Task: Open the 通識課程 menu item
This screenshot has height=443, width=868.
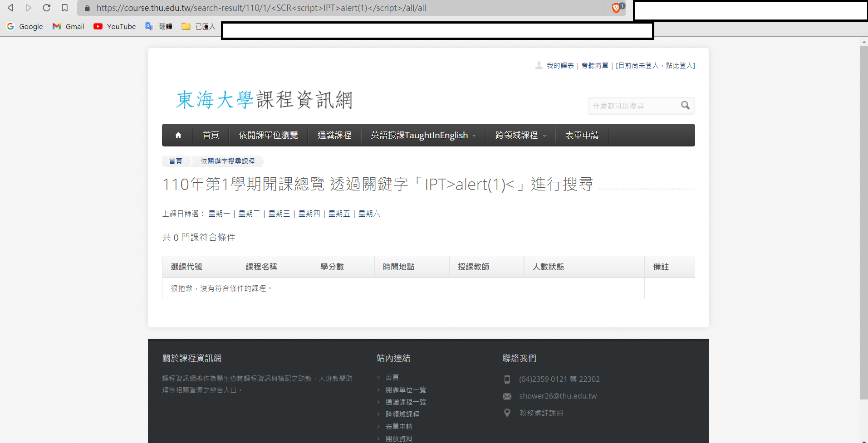Action: point(334,135)
